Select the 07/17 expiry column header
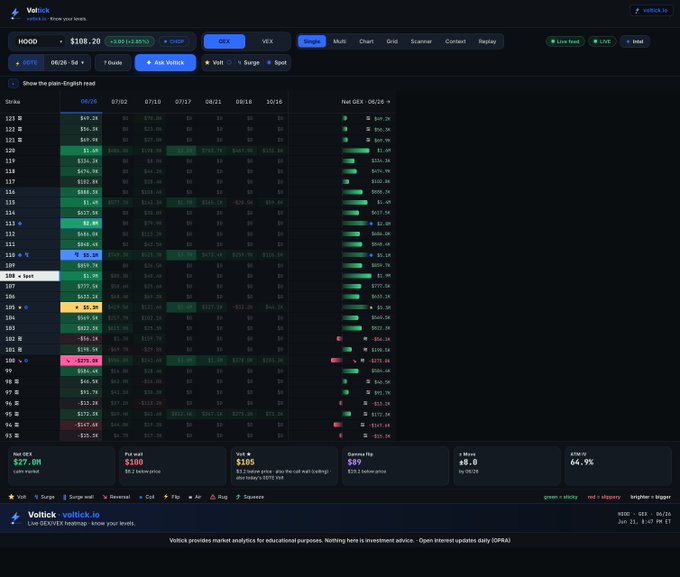The height and width of the screenshot is (577, 680). (x=183, y=102)
